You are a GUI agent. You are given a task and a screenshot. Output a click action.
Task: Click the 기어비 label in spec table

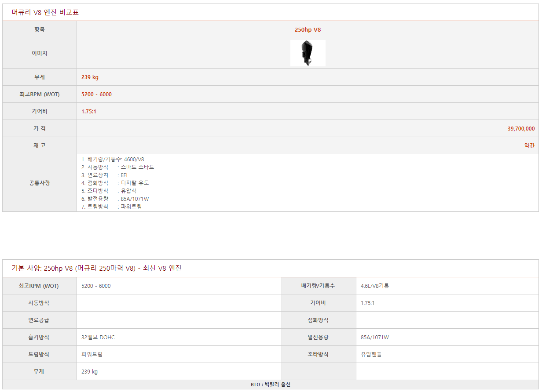(x=318, y=303)
